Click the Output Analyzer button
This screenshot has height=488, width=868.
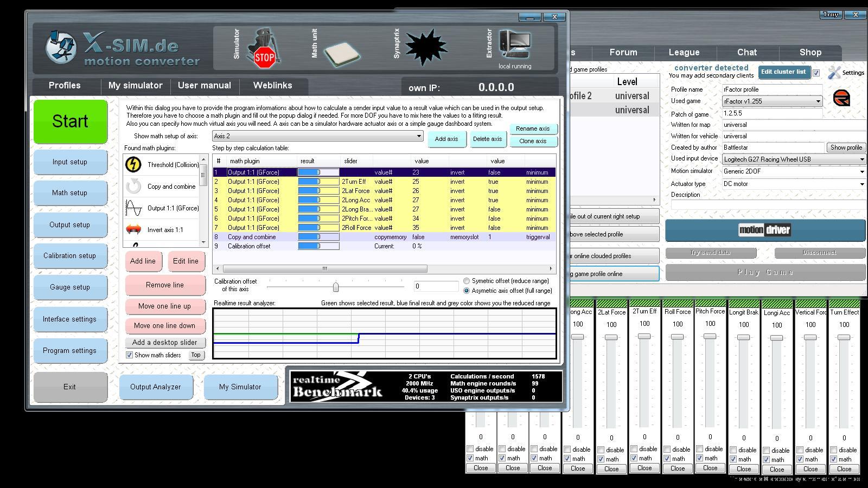(155, 387)
